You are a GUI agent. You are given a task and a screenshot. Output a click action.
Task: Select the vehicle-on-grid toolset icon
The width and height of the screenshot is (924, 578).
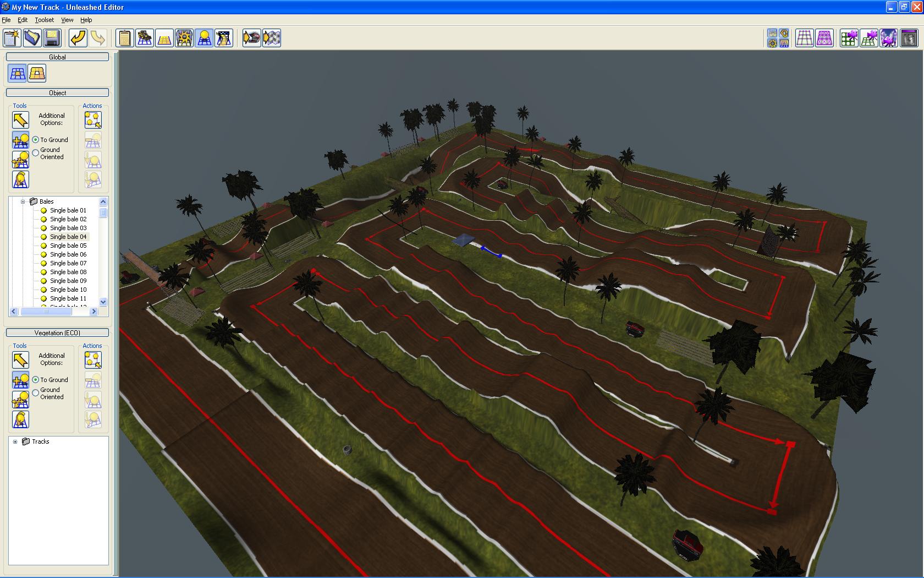tap(145, 38)
